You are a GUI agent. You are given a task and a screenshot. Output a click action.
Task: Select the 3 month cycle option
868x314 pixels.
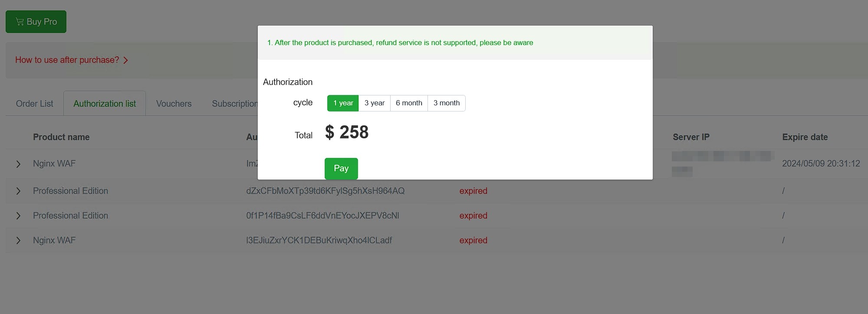point(446,103)
